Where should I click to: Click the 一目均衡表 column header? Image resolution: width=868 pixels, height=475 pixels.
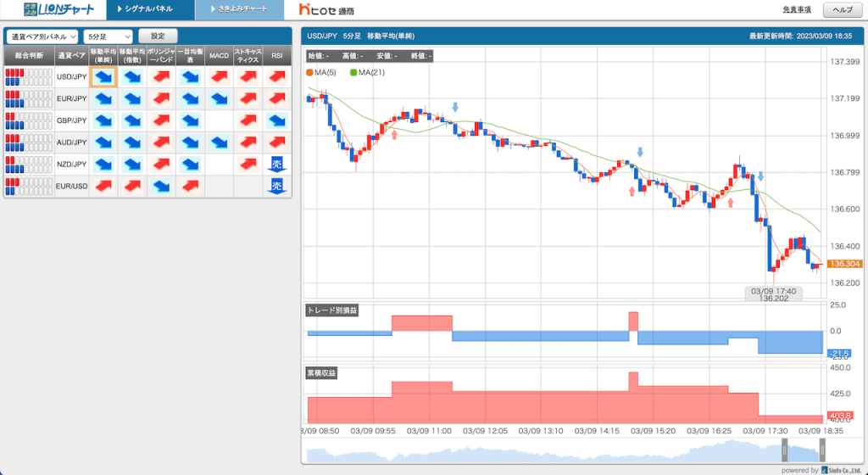(190, 56)
